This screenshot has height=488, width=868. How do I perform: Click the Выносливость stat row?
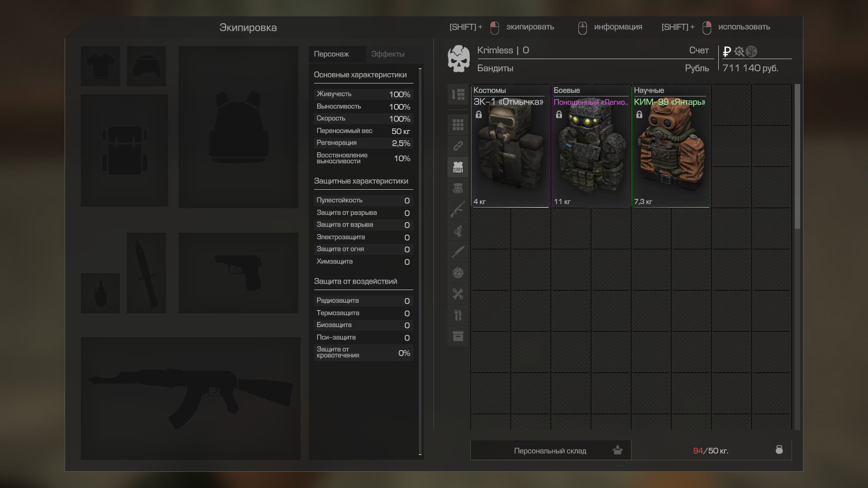point(363,107)
